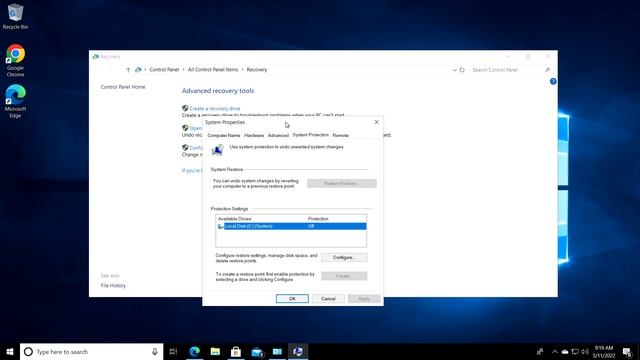Click the Create restore point button

(x=344, y=276)
